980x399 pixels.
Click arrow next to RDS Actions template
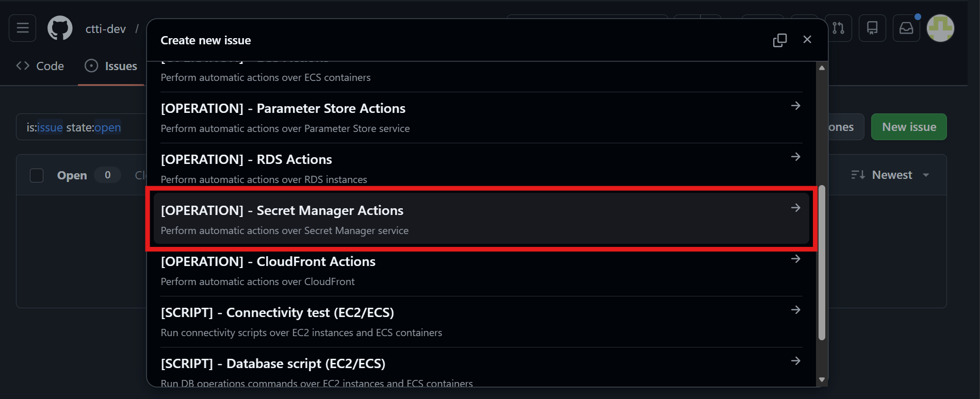(795, 157)
